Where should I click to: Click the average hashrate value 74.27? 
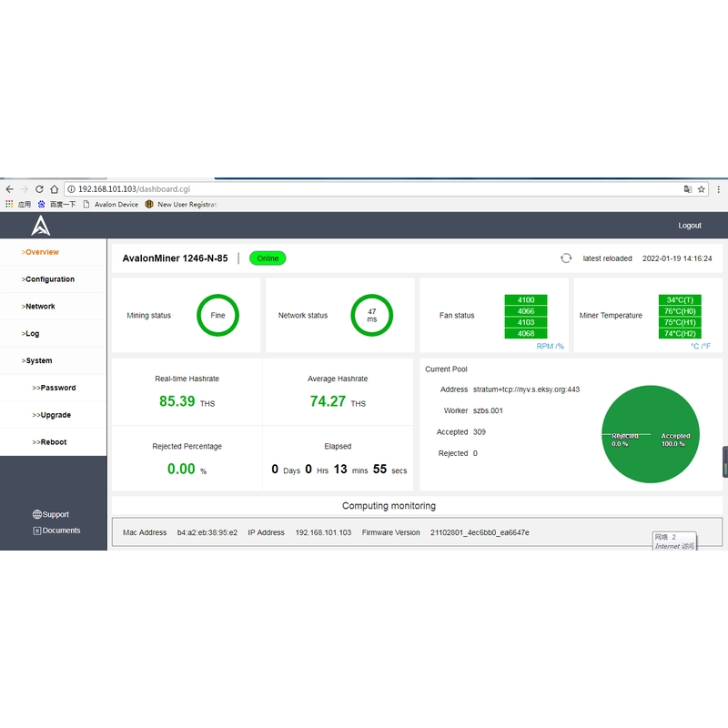coord(328,401)
